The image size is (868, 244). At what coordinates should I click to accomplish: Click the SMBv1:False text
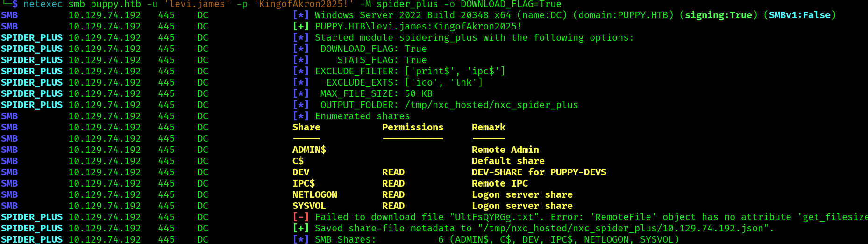[800, 15]
